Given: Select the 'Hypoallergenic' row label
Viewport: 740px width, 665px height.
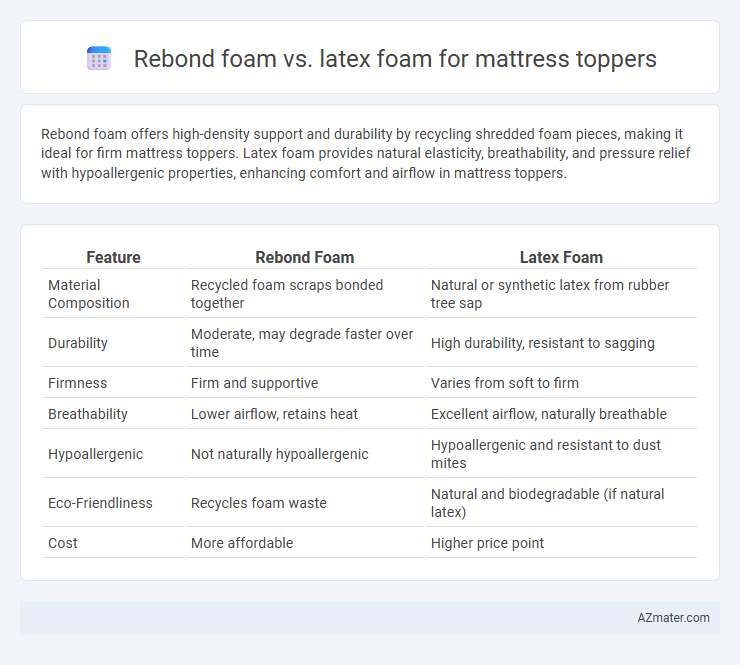Looking at the screenshot, I should [x=95, y=454].
